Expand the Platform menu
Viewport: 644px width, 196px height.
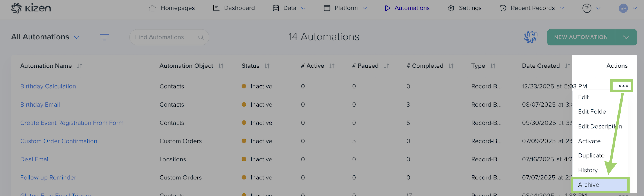pyautogui.click(x=345, y=8)
